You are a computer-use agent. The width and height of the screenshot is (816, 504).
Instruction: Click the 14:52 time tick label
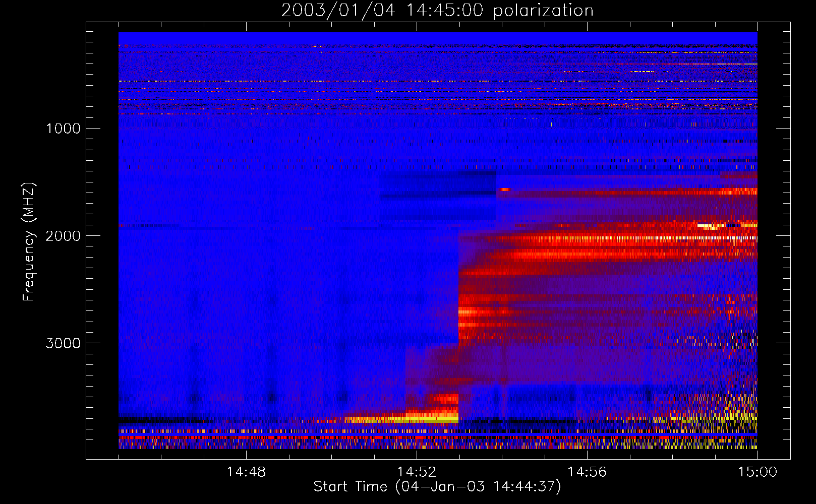tap(417, 472)
